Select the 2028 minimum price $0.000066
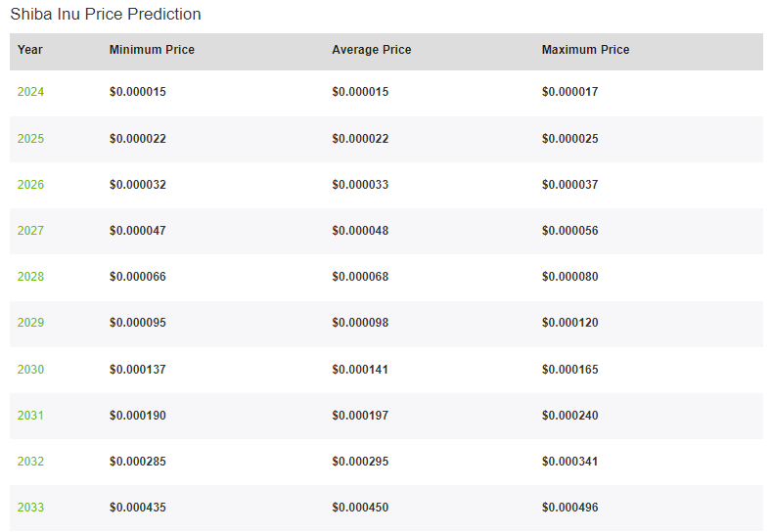This screenshot has height=532, width=772. 138,277
